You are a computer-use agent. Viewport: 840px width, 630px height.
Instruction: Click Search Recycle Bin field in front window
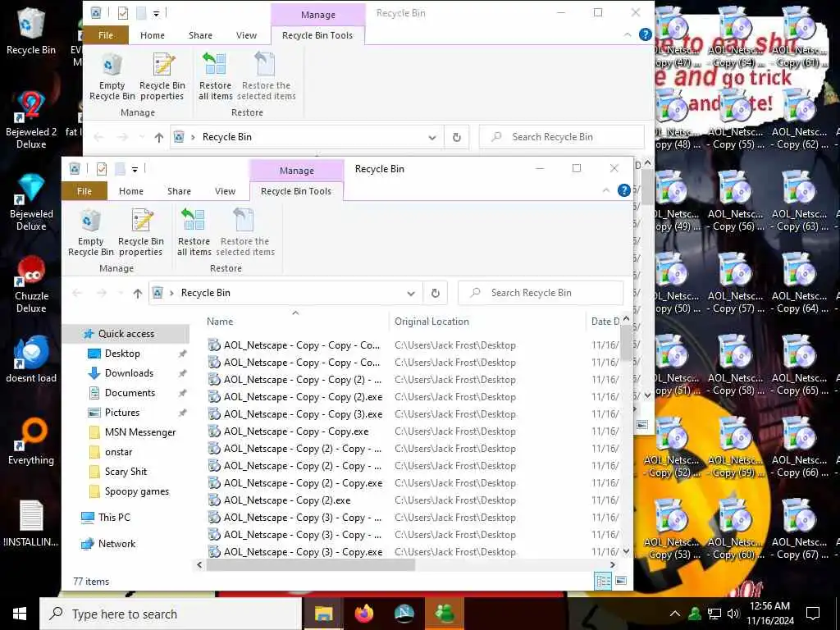pyautogui.click(x=541, y=293)
